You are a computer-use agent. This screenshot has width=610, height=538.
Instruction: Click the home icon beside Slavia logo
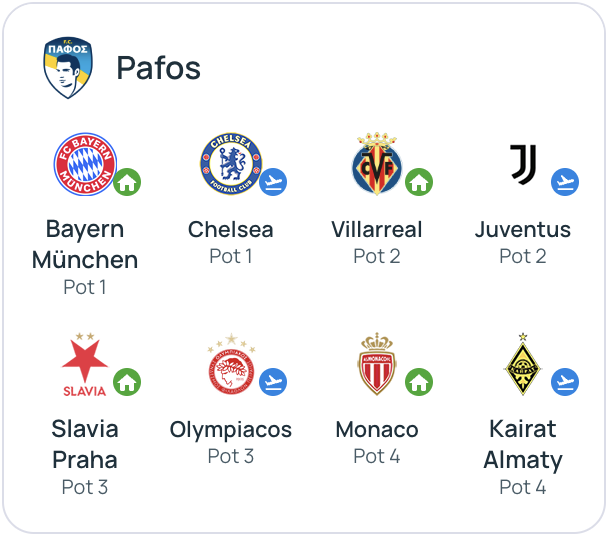126,382
